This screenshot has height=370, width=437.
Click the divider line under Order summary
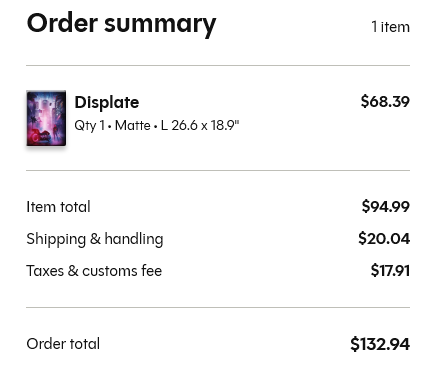click(x=218, y=66)
